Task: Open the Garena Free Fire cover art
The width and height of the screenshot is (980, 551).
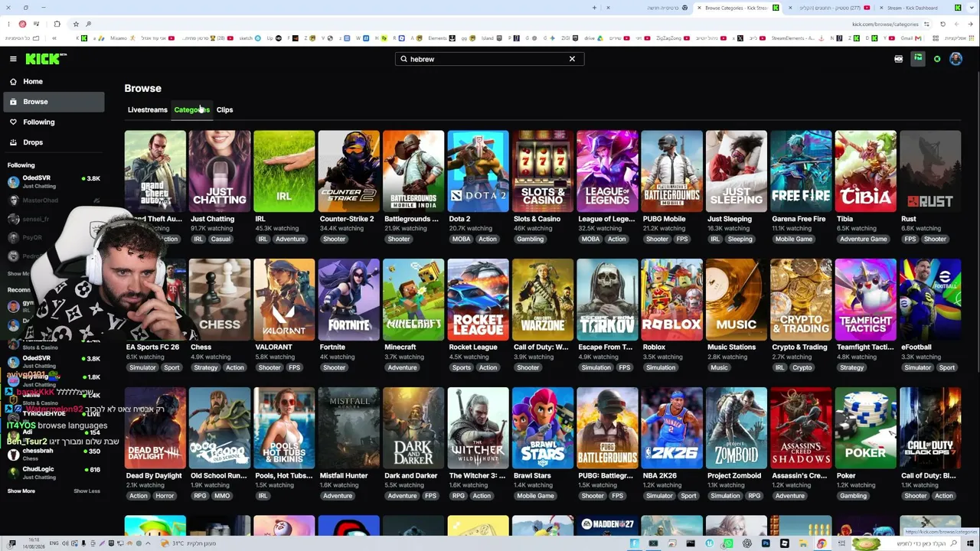Action: coord(801,171)
